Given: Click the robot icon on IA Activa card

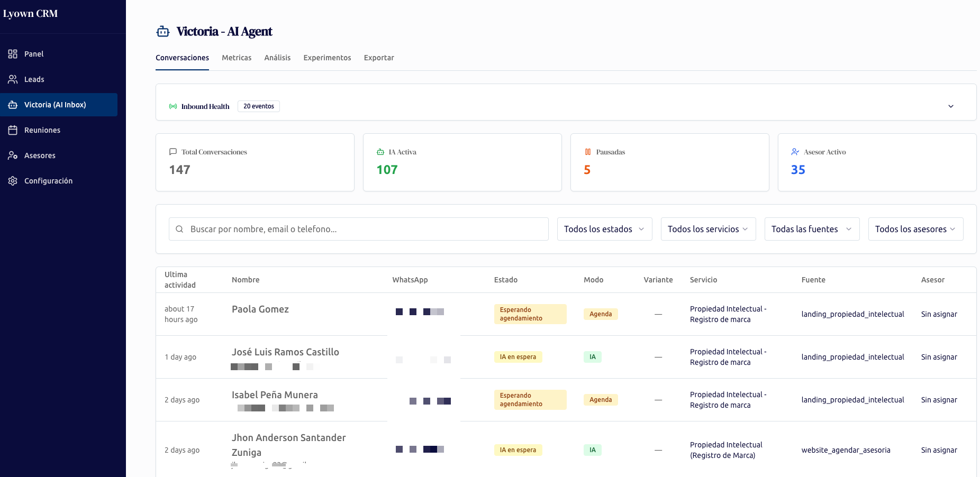Looking at the screenshot, I should click(380, 152).
